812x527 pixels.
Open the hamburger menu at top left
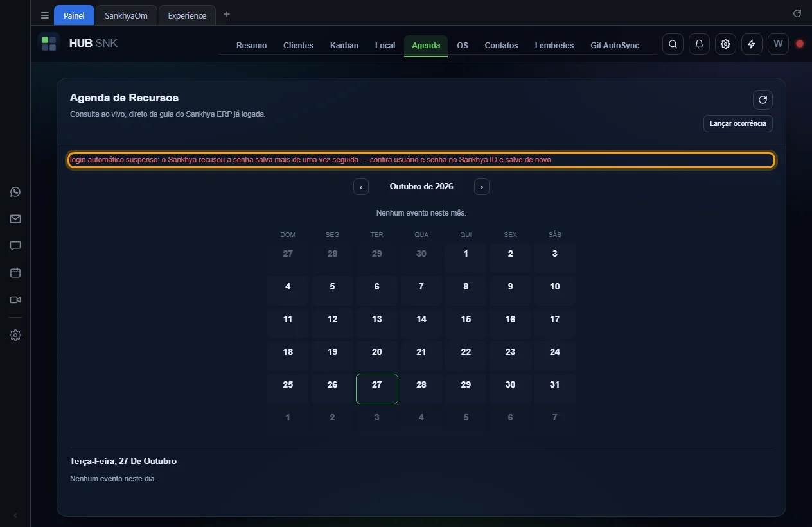[x=45, y=15]
